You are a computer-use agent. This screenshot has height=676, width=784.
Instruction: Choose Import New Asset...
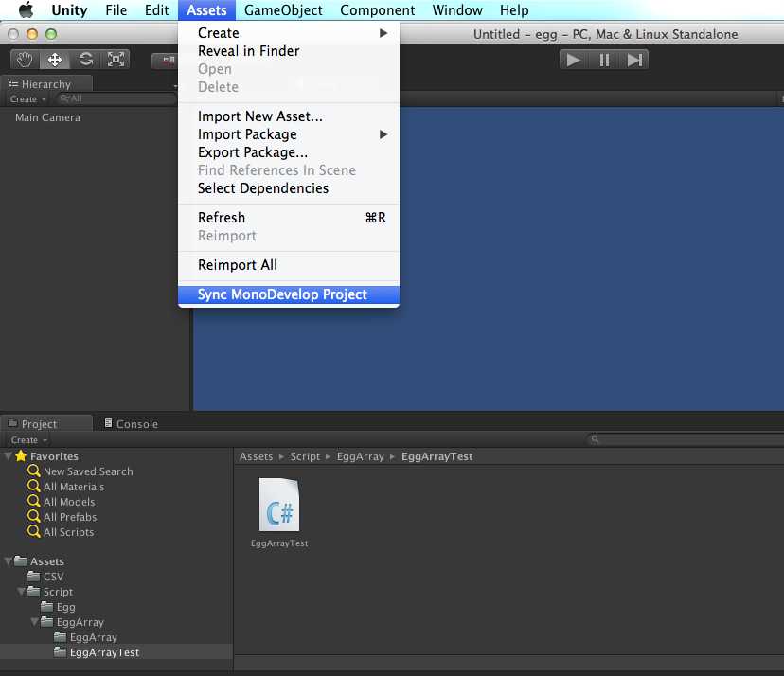(x=289, y=116)
